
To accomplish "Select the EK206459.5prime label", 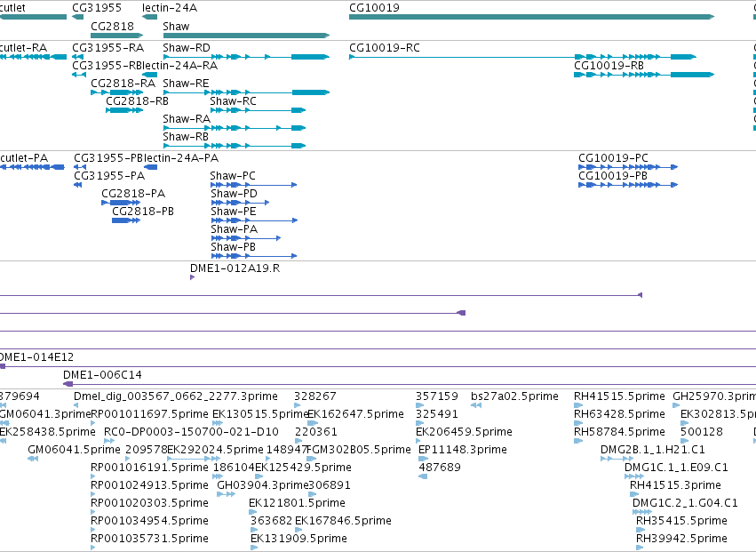I will (464, 432).
